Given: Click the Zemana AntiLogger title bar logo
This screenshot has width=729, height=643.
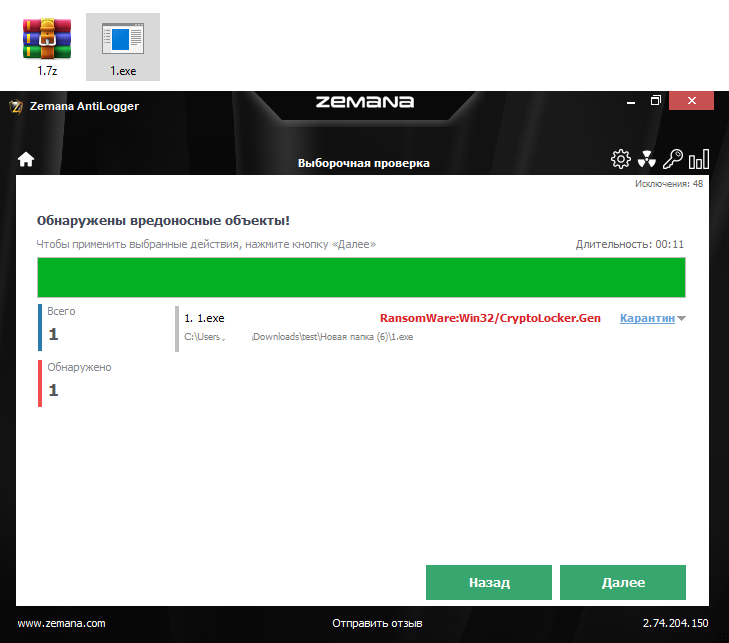Looking at the screenshot, I should (x=16, y=106).
